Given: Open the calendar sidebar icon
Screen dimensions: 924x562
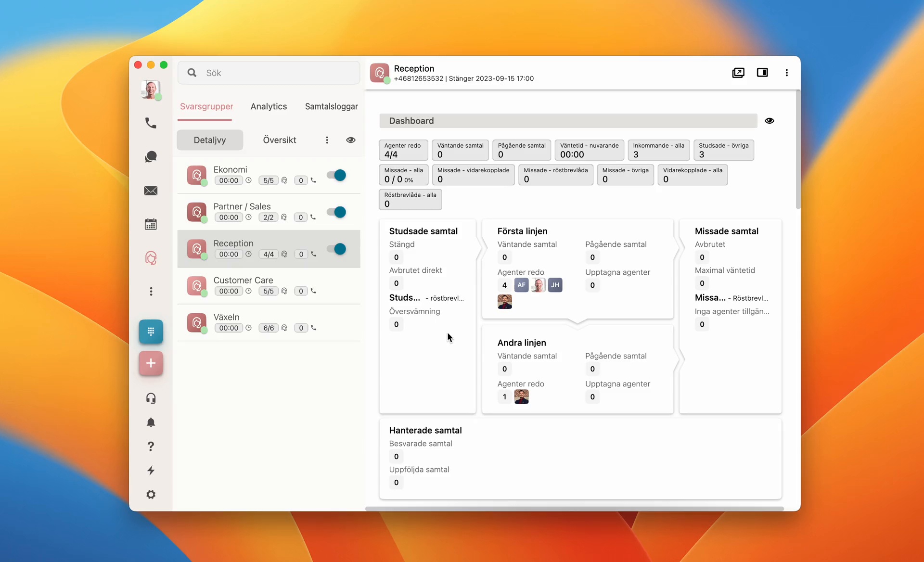Looking at the screenshot, I should pos(151,224).
